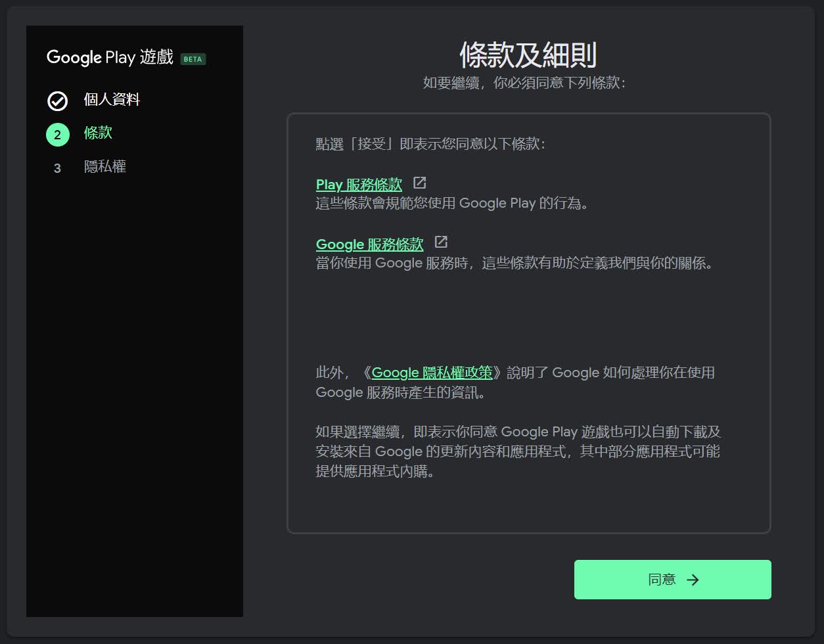Viewport: 824px width, 644px height.
Task: Select the 隱私權 step
Action: (105, 167)
